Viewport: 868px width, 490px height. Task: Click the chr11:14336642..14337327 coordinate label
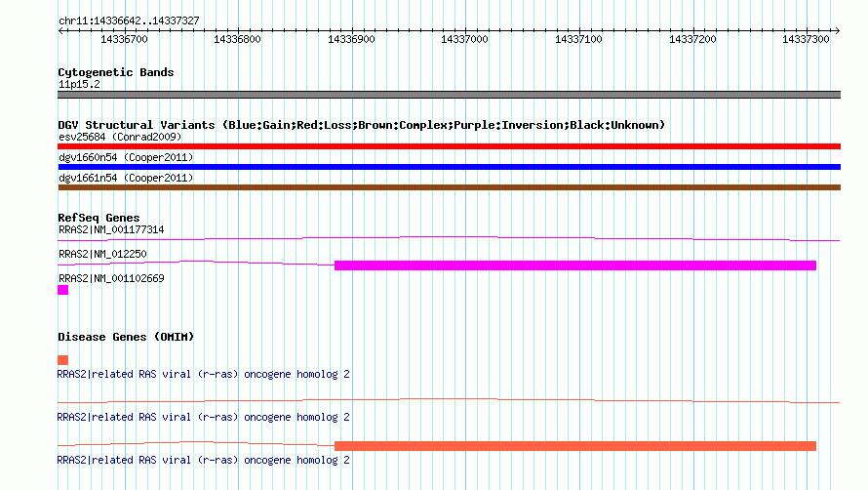point(129,20)
